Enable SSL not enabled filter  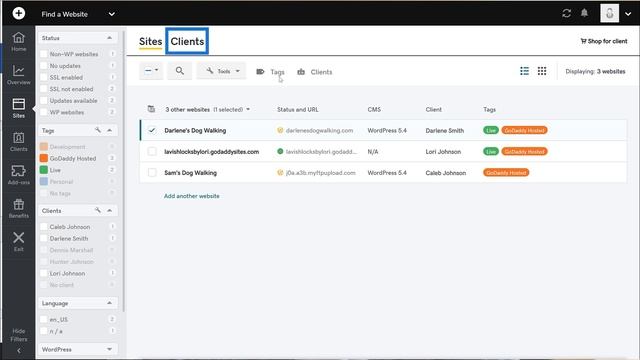(44, 89)
